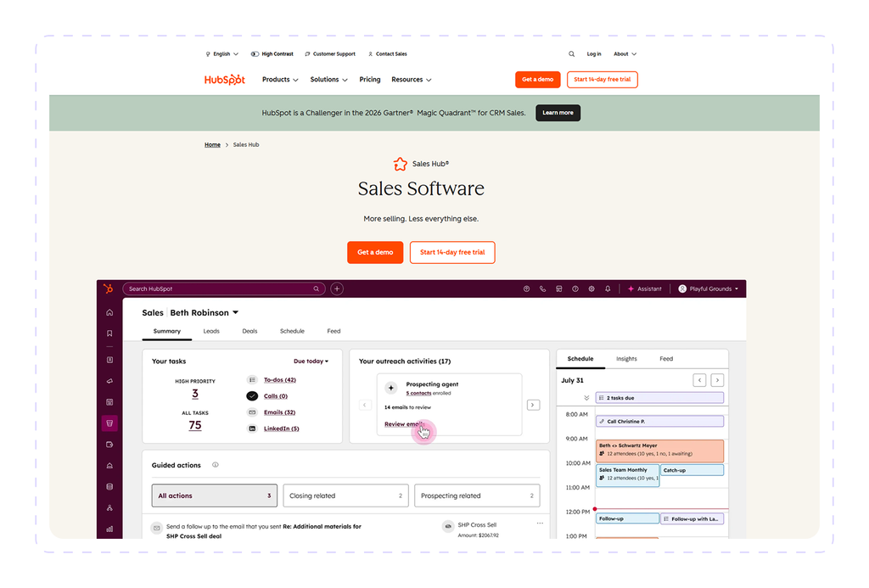Click the Assistant button

click(x=645, y=288)
